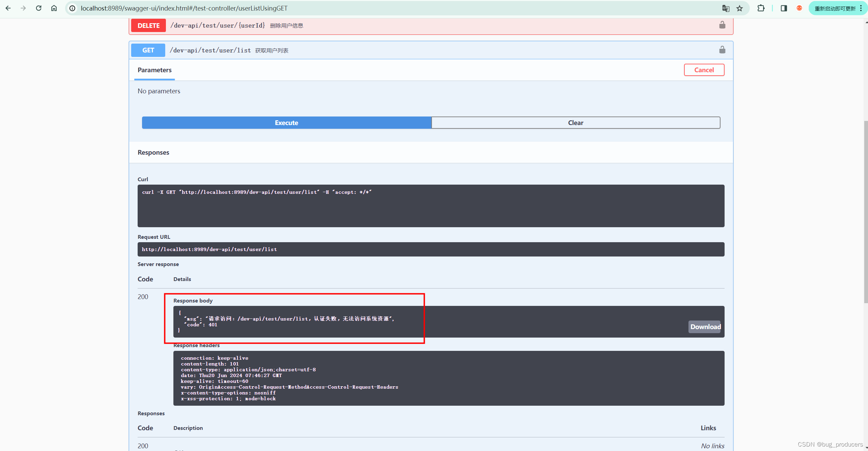This screenshot has width=868, height=451.
Task: Bookmark this page with the star
Action: pos(740,8)
